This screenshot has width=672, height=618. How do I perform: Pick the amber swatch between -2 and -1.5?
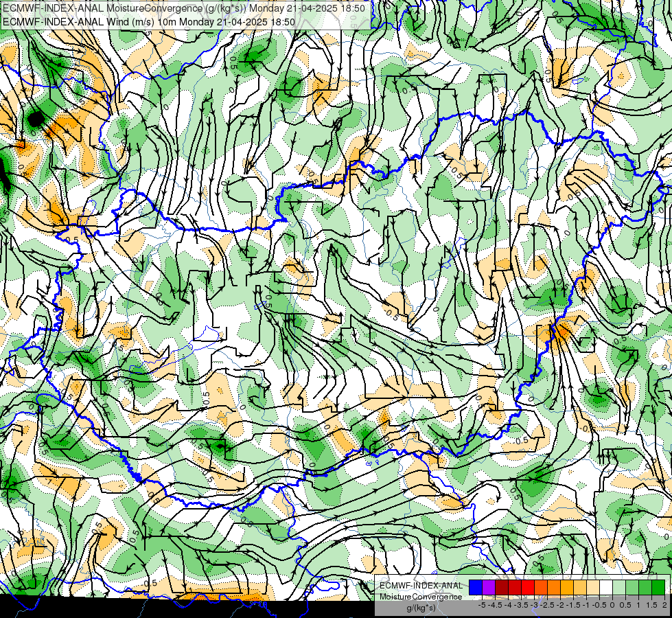(567, 588)
